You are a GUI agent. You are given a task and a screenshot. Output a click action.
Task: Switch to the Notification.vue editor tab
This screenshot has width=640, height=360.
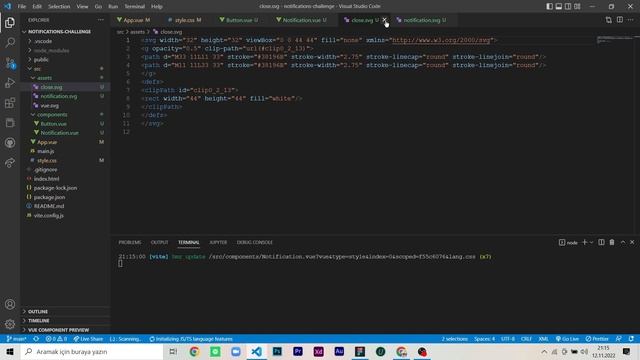click(301, 20)
